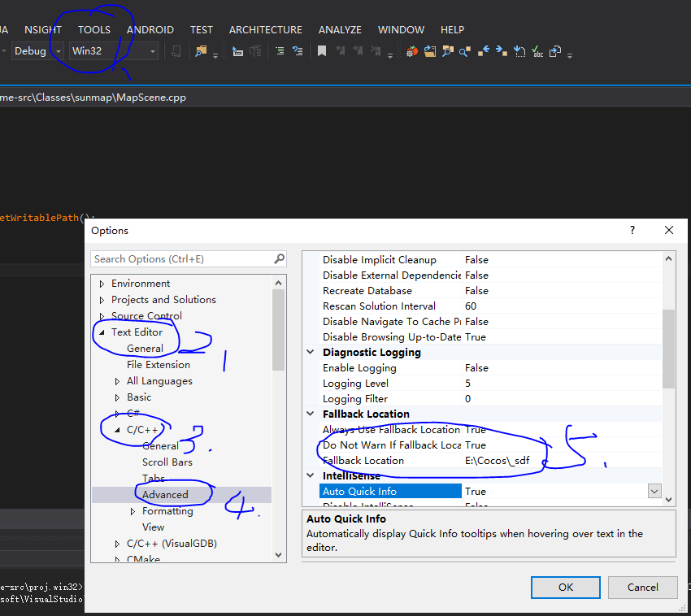The height and width of the screenshot is (616, 691).
Task: Open the ARCHITECTURE menu
Action: [265, 29]
